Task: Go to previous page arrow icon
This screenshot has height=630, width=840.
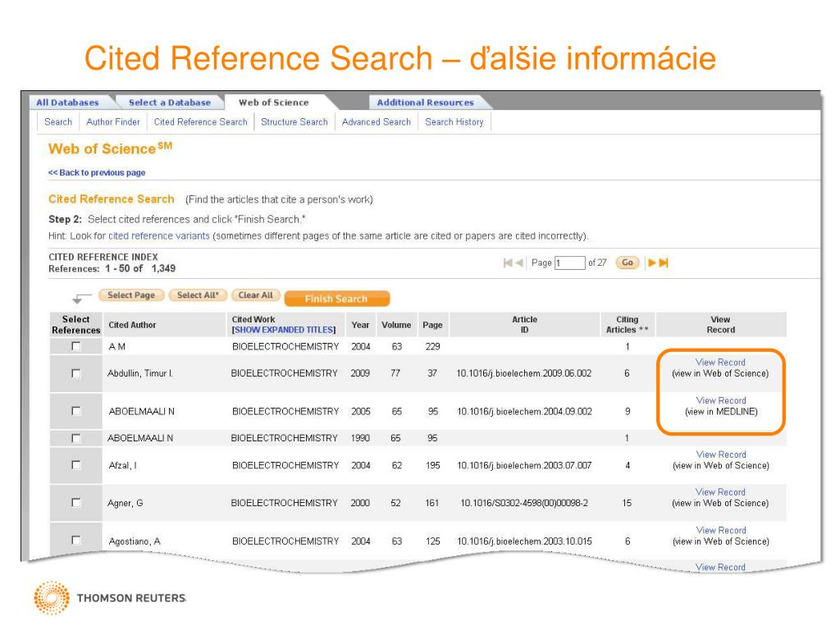Action: [519, 262]
